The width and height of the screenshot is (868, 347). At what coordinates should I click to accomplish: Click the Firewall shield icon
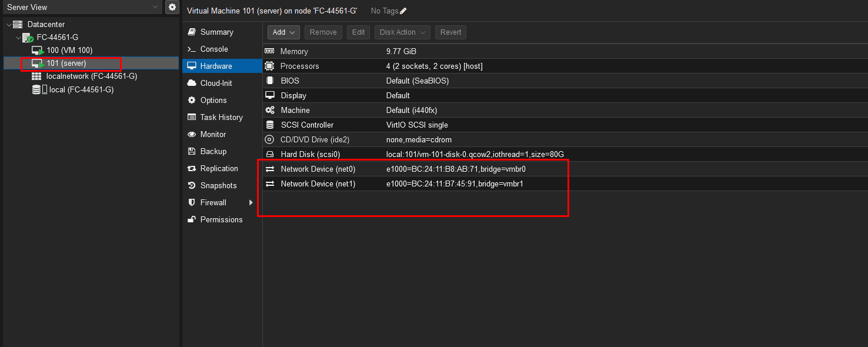191,203
